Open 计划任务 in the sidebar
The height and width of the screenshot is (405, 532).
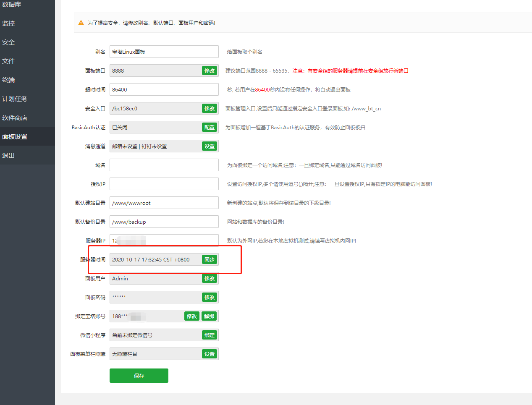[27, 99]
